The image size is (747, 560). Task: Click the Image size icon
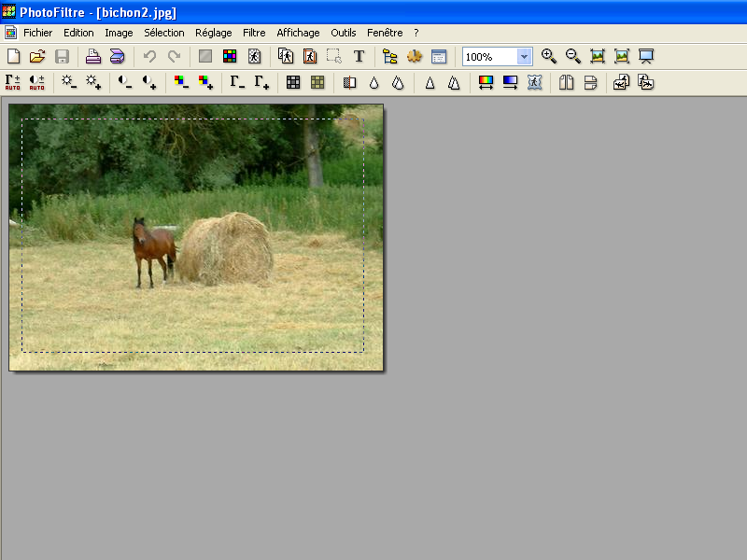pos(286,56)
